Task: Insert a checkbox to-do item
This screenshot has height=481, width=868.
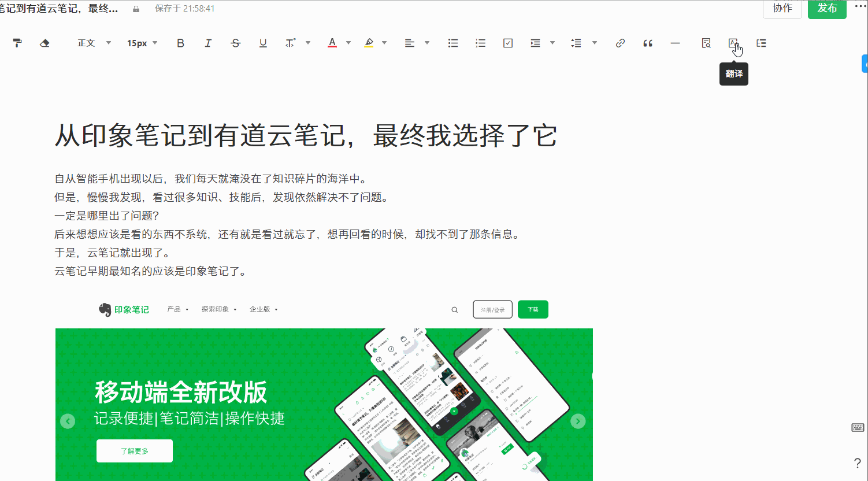Action: point(508,43)
